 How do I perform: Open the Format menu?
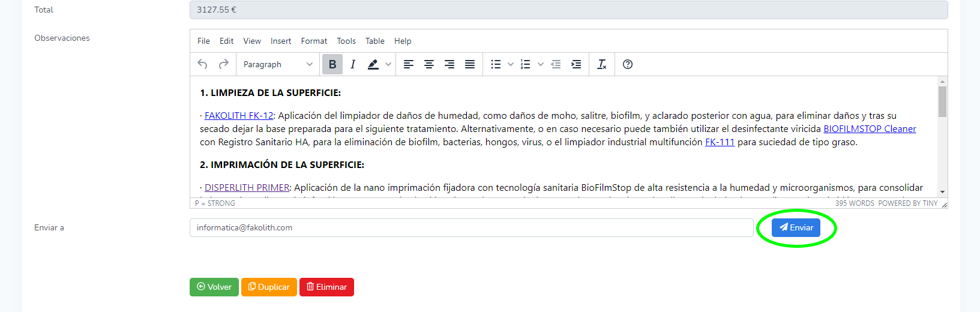point(314,41)
